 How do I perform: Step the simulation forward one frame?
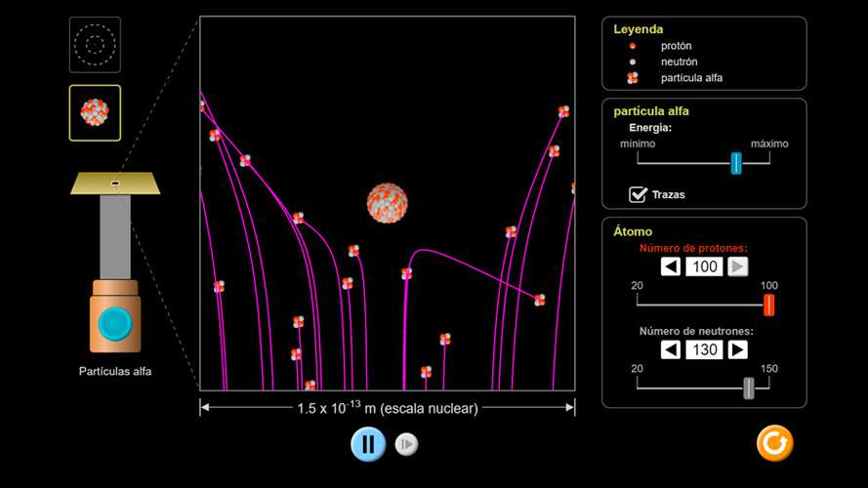click(406, 444)
